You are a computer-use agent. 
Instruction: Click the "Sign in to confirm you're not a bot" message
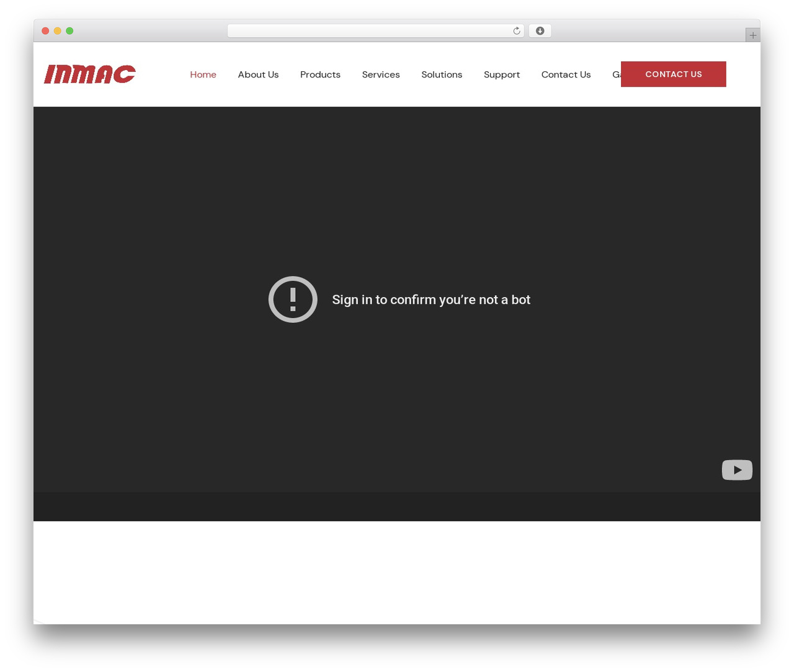tap(431, 299)
